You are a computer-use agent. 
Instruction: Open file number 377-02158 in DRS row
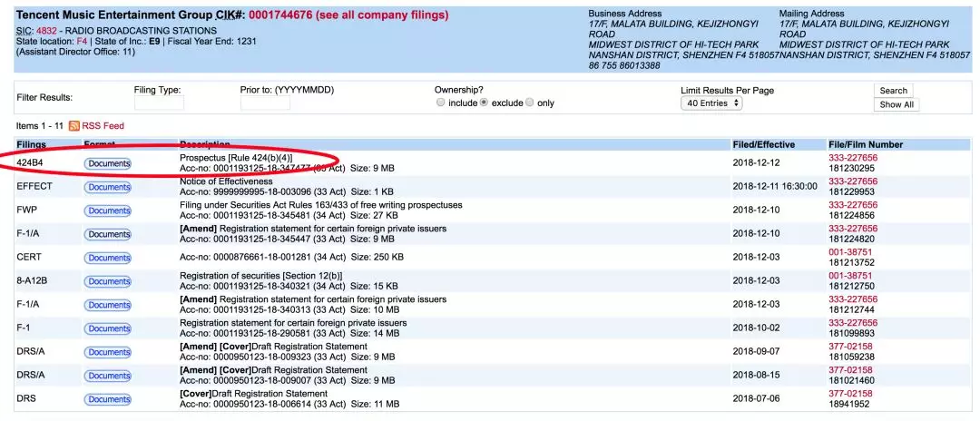coord(850,394)
